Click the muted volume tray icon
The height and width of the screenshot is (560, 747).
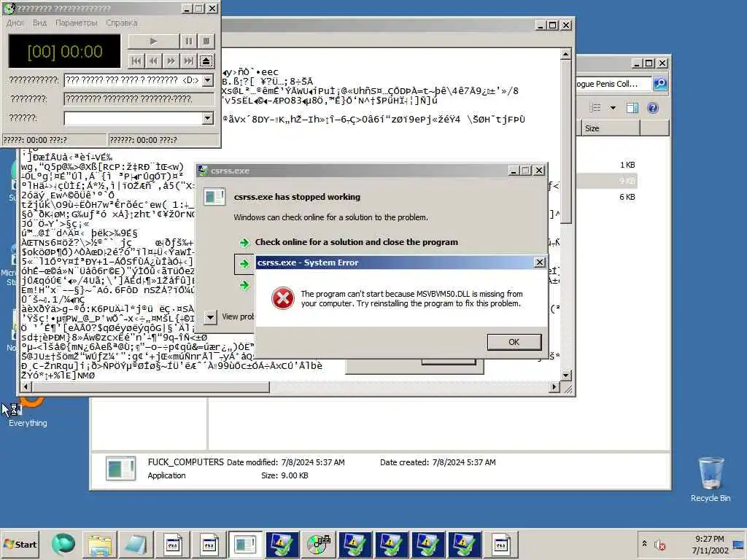point(659,544)
